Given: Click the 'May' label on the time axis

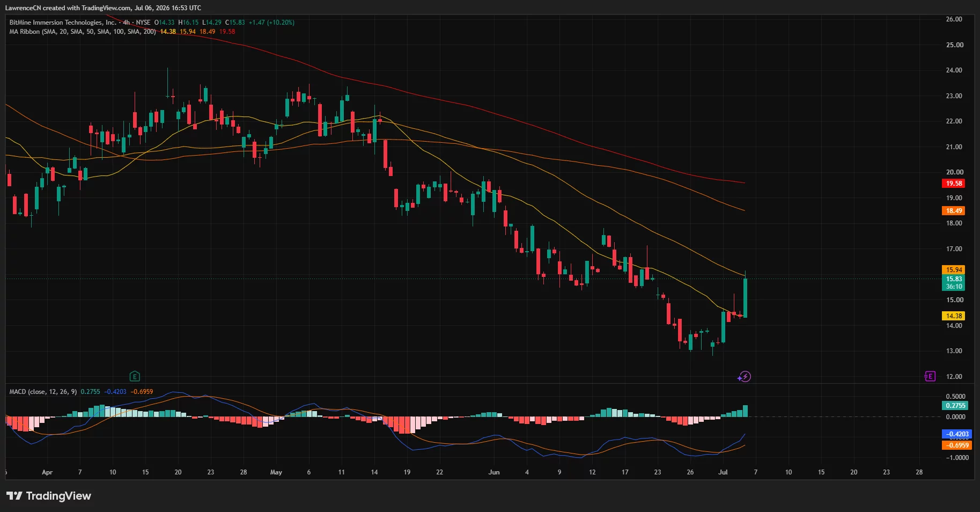Looking at the screenshot, I should (x=276, y=472).
